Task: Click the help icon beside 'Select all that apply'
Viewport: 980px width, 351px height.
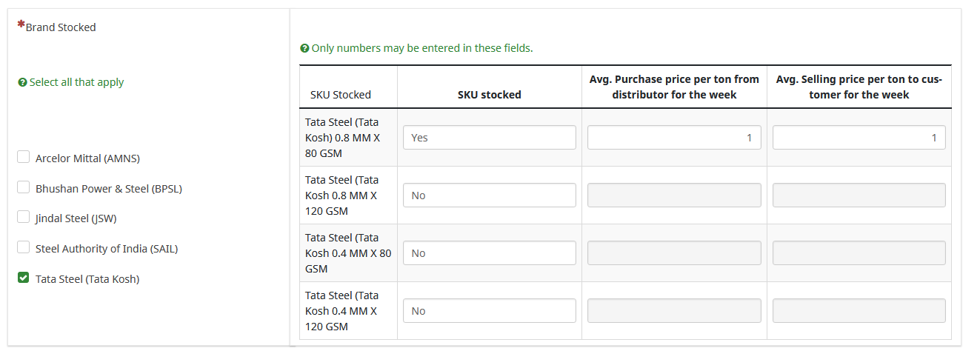Action: point(22,83)
